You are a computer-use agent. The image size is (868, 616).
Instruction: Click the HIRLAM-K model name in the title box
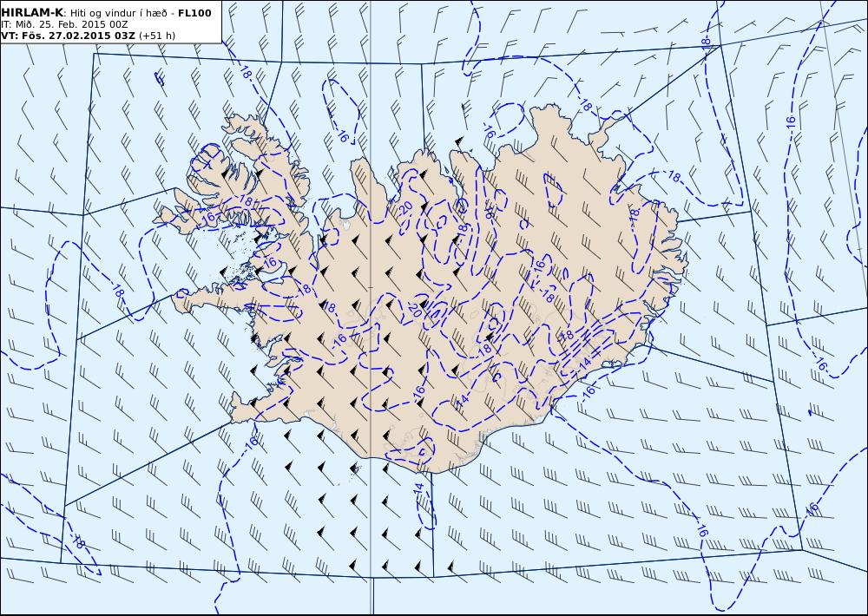[32, 13]
